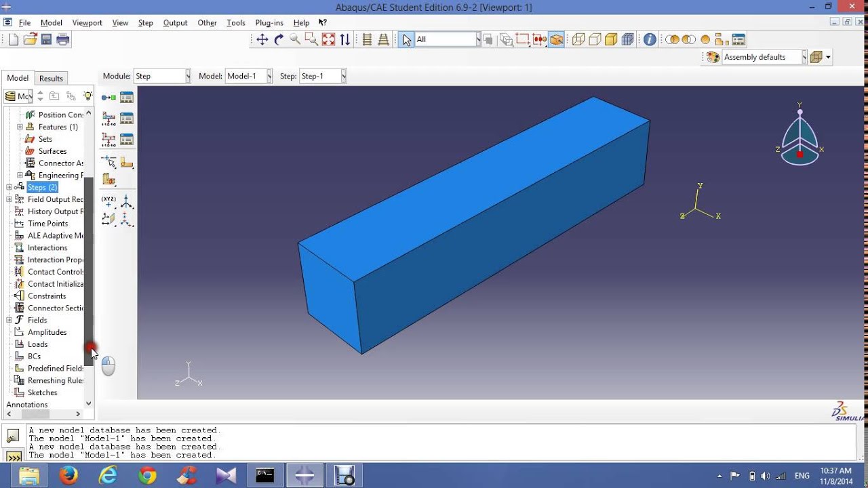Expand the Steps (2) tree node
This screenshot has width=868, height=488.
coord(9,187)
